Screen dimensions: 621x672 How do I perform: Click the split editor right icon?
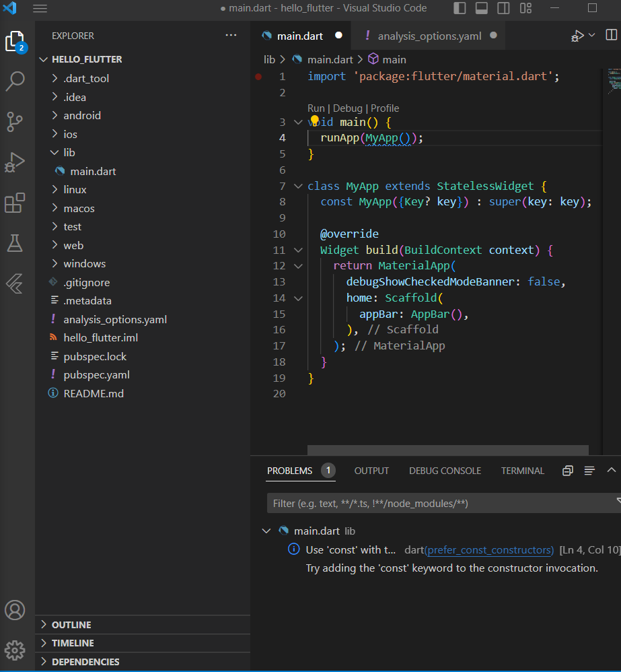click(611, 35)
